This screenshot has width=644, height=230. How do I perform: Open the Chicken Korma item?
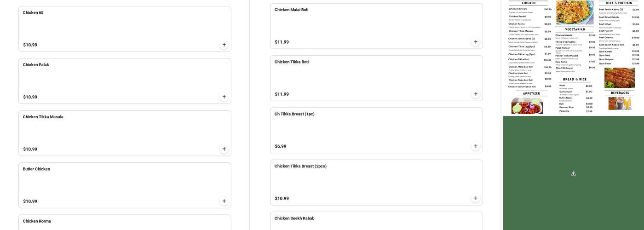(x=125, y=223)
